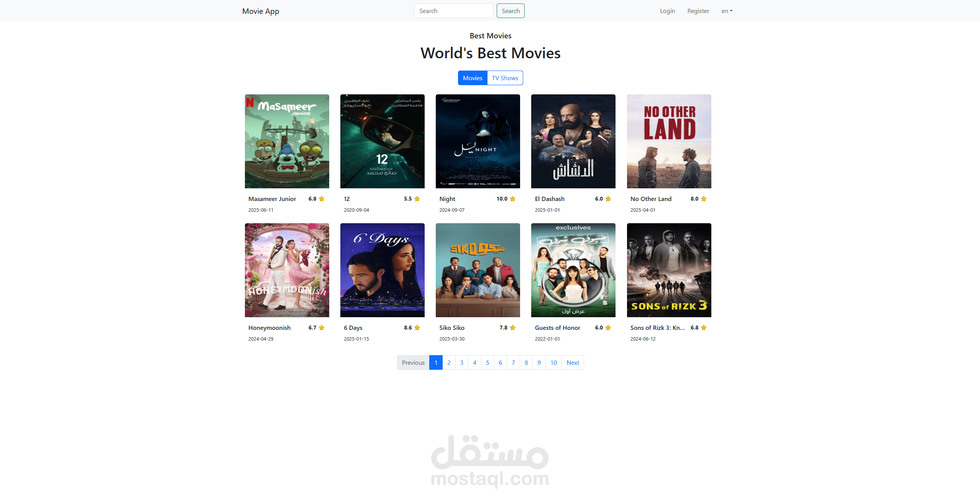
Task: Go to page 8
Action: coord(526,362)
